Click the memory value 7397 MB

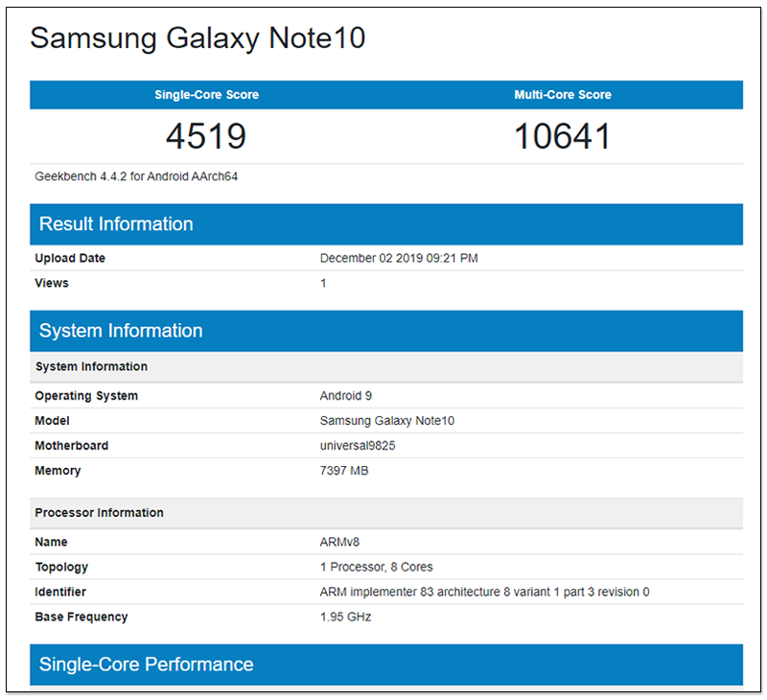coord(344,471)
